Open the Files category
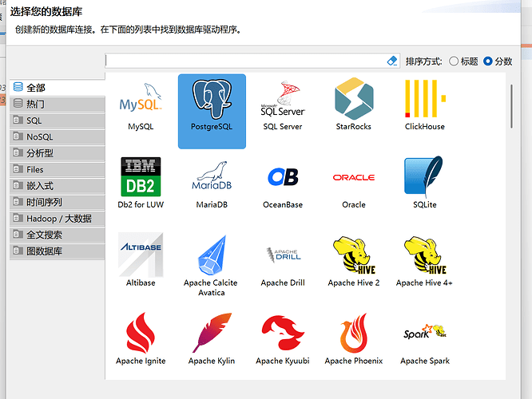The width and height of the screenshot is (532, 399). coord(58,169)
